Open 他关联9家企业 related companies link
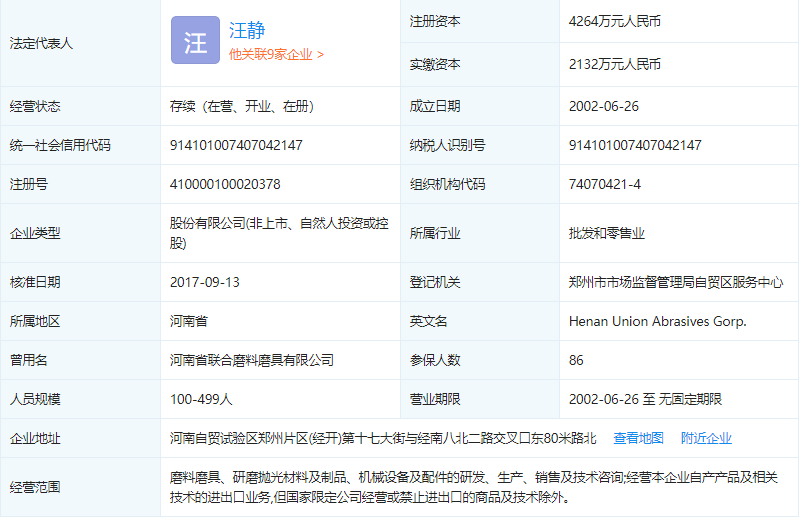Screen dimensions: 802x521 (276, 54)
